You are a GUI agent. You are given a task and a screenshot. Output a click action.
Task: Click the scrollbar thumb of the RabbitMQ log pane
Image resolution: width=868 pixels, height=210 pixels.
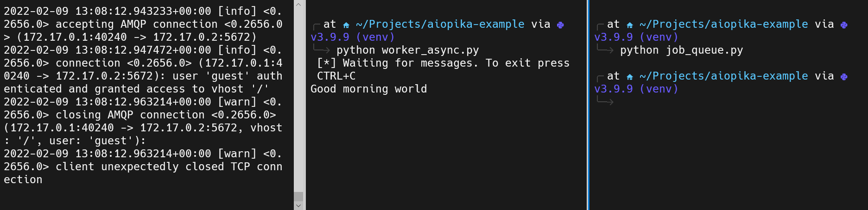(298, 196)
